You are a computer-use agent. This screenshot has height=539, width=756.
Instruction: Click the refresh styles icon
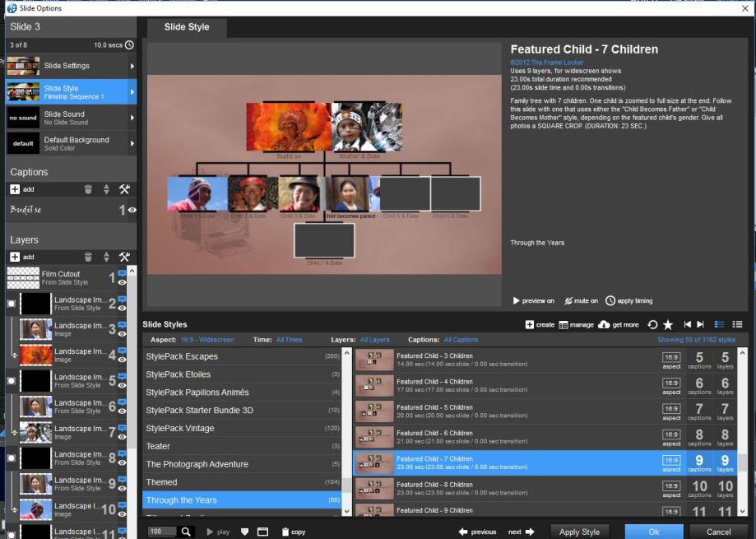pyautogui.click(x=652, y=325)
